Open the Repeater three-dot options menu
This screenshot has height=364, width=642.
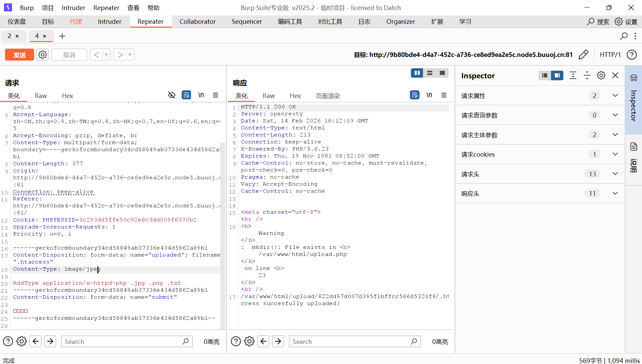[635, 36]
